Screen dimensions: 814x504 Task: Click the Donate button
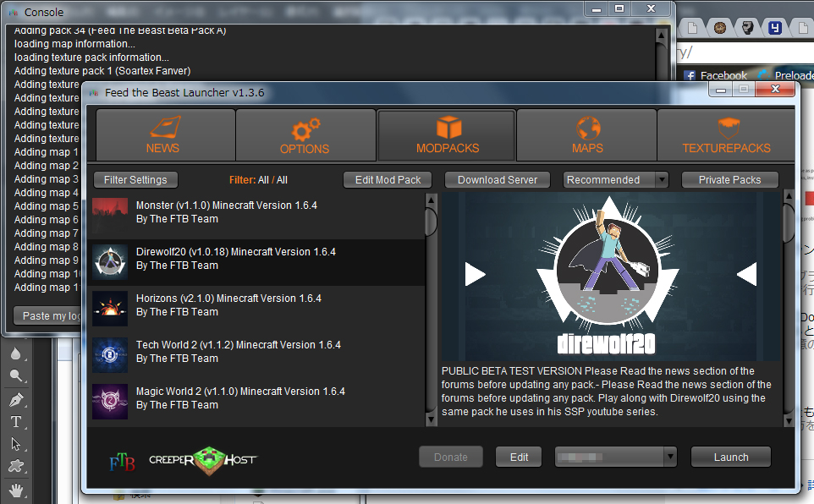451,457
